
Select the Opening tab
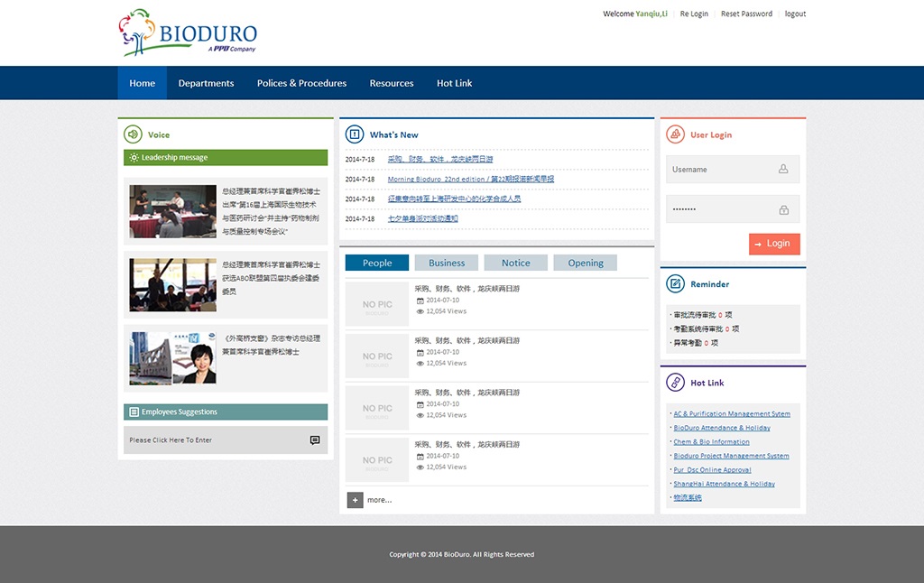tap(586, 263)
